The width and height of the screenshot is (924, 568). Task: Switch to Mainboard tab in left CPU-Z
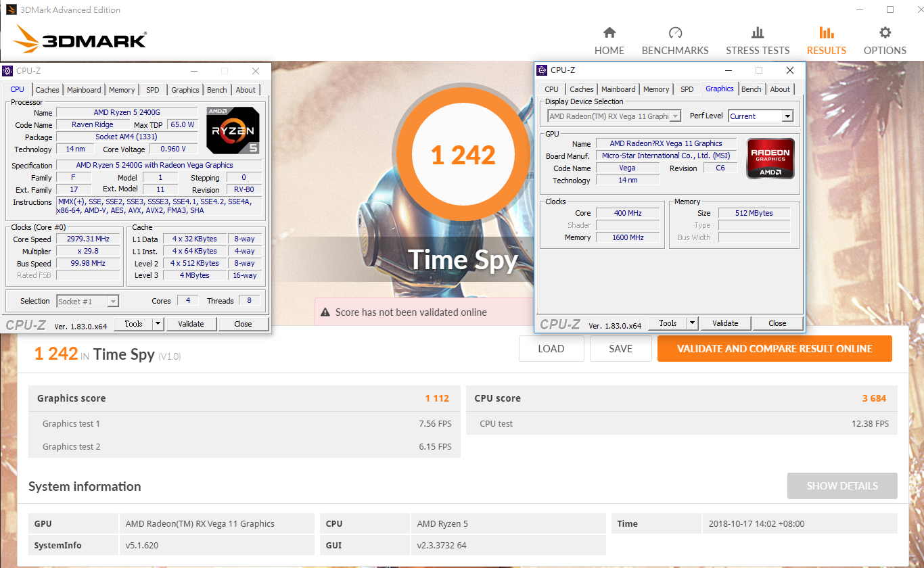(x=84, y=90)
